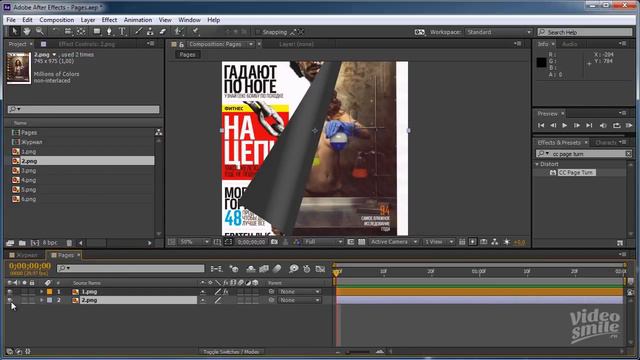Viewport: 640px width, 360px height.
Task: Select the Zoom magnifier tool
Action: point(40,31)
